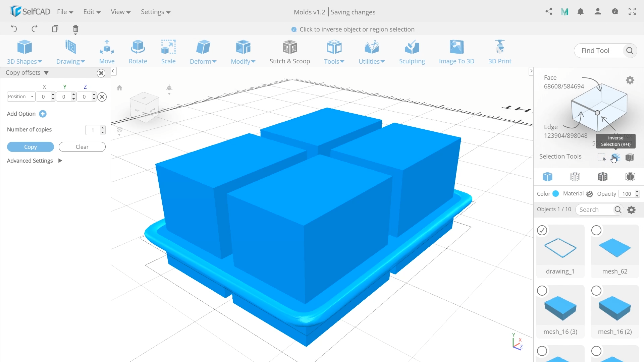
Task: Click the Material icon
Action: (589, 194)
